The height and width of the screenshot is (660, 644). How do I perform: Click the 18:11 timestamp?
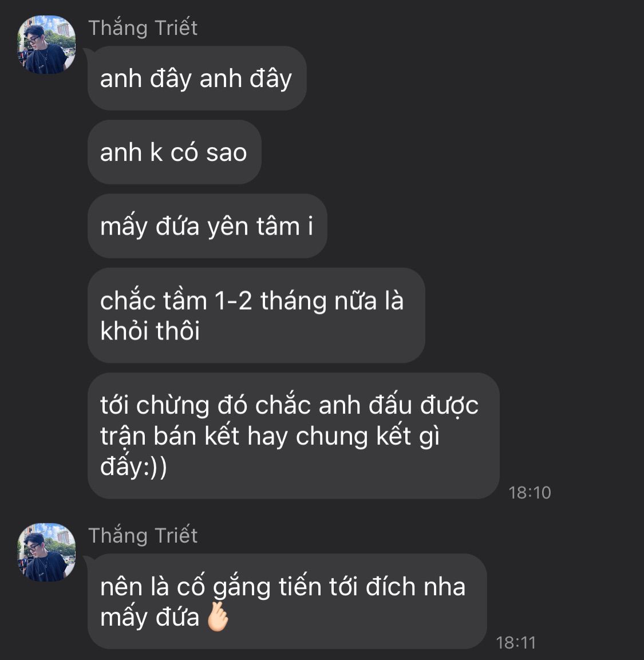click(516, 643)
